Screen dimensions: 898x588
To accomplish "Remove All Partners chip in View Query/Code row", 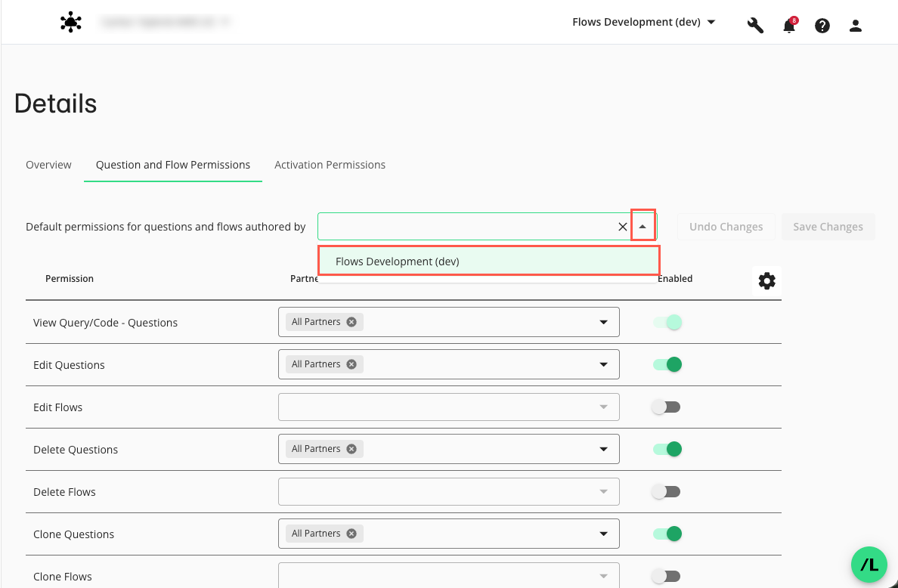I will coord(351,322).
